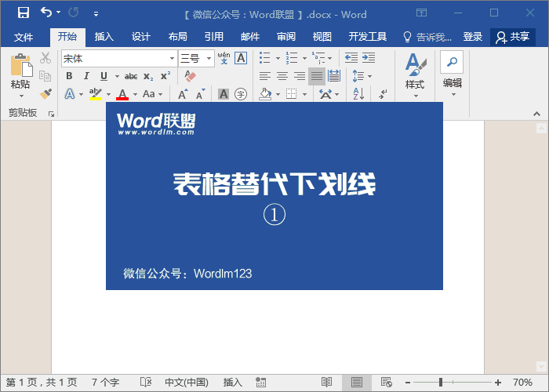Screen dimensions: 549x392
Task: Switch to the 设计 ribbon tab
Action: click(140, 37)
